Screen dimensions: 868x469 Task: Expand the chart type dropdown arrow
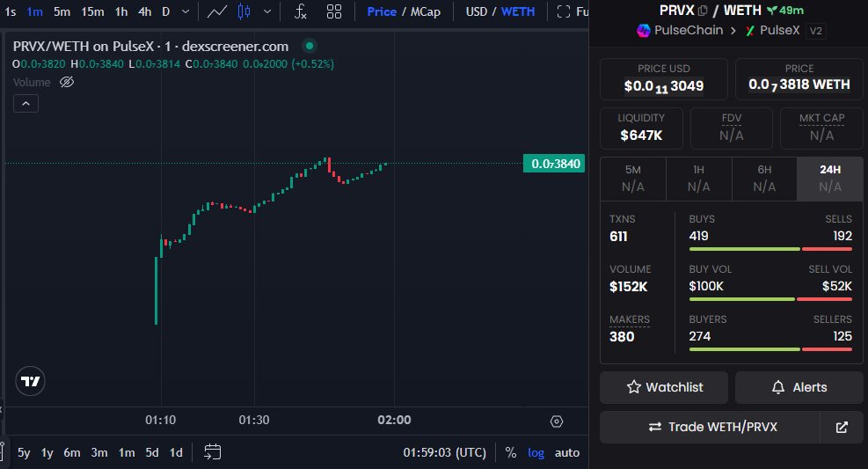pos(266,11)
